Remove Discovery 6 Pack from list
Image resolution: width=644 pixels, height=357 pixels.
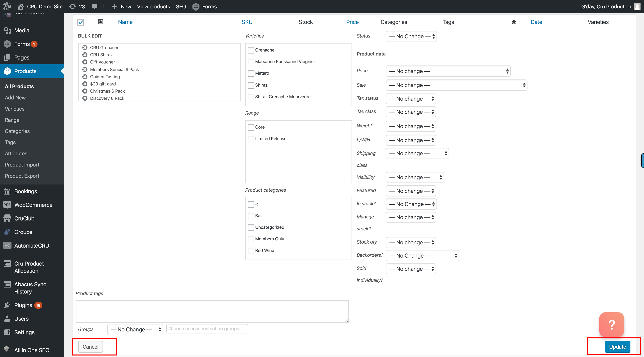[85, 98]
